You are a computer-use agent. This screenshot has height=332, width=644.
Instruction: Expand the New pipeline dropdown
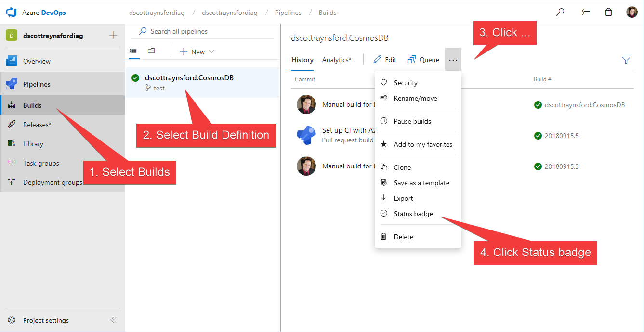coord(197,52)
